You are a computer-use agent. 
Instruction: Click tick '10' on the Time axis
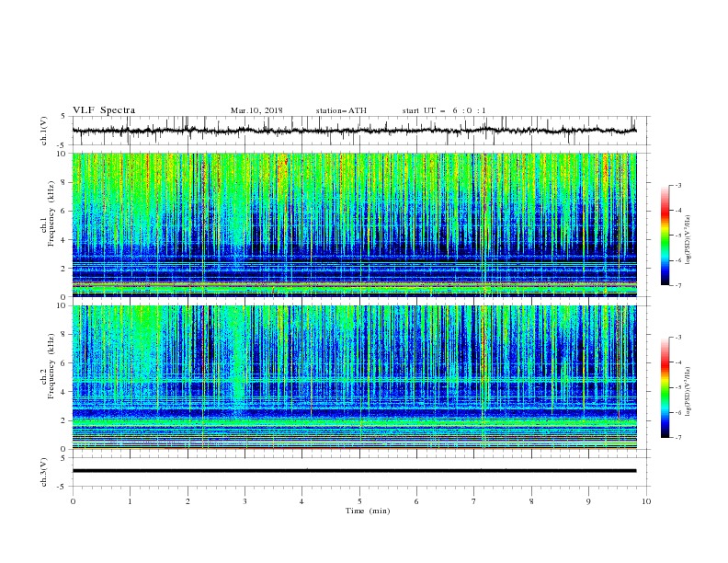(646, 501)
